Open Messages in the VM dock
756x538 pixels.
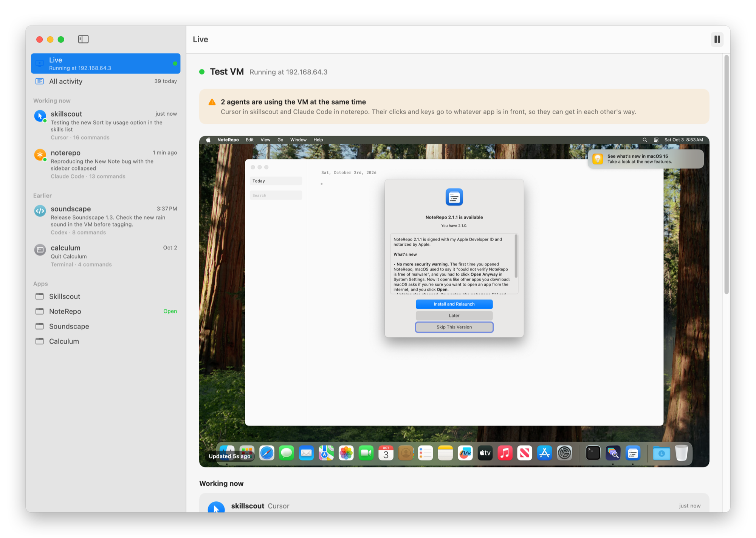(x=286, y=453)
